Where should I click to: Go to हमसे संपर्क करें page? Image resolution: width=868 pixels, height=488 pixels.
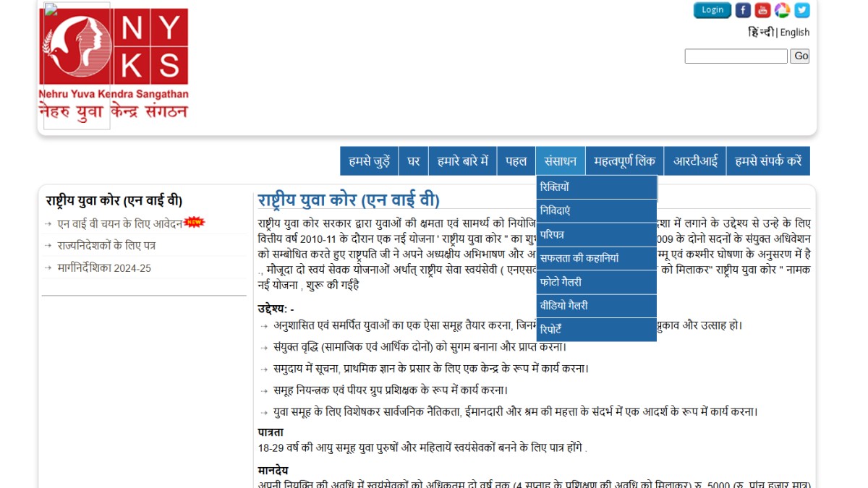tap(767, 161)
